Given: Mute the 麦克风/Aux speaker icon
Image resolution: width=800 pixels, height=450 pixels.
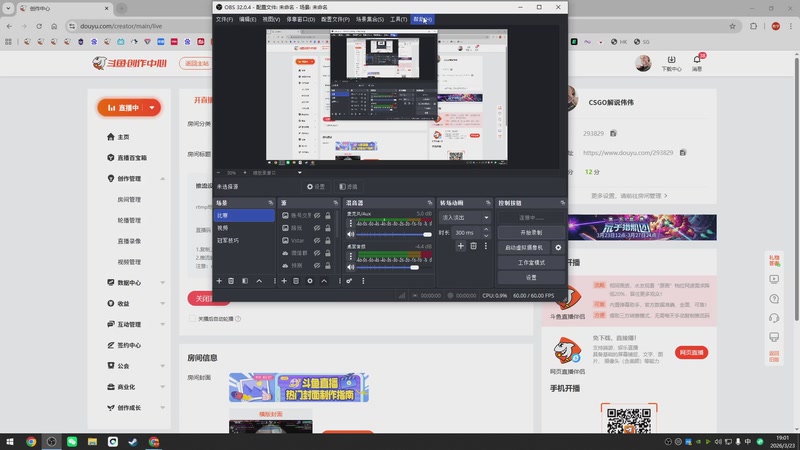Looking at the screenshot, I should (351, 234).
